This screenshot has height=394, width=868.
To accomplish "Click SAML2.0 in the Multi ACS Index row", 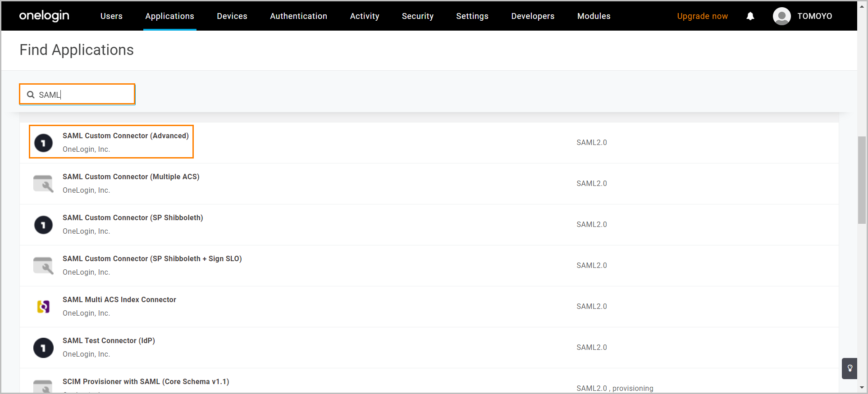I will (591, 306).
